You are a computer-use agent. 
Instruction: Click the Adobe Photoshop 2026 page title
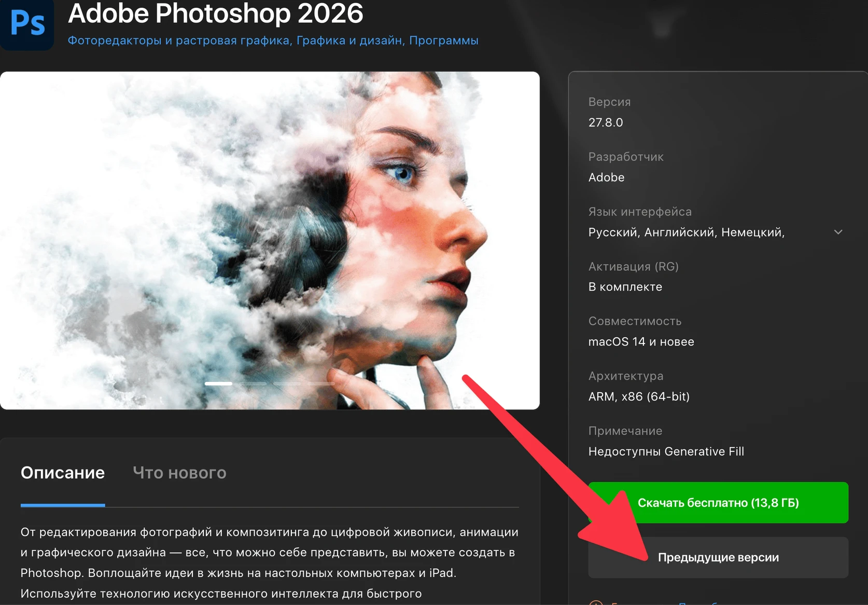[x=216, y=13]
